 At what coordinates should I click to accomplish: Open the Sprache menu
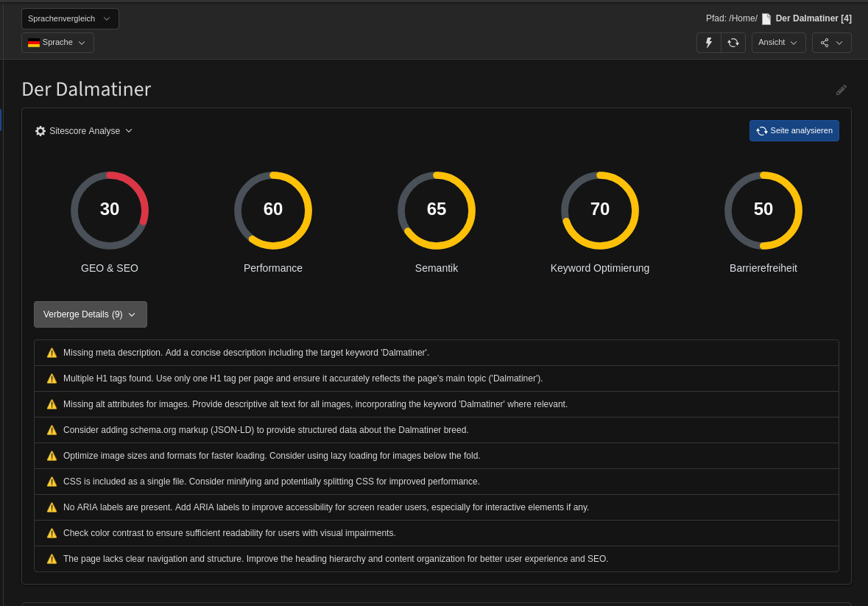click(57, 42)
